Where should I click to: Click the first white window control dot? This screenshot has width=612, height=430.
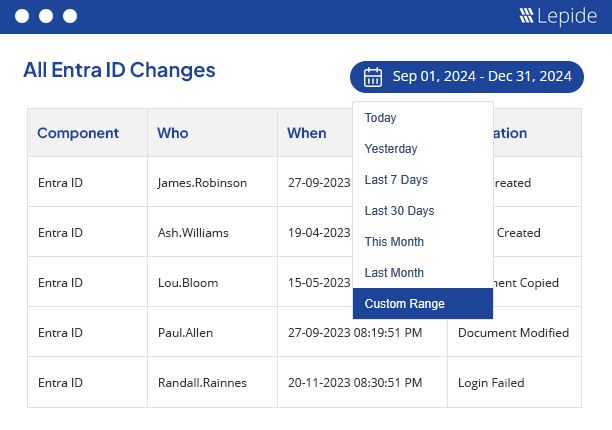[22, 16]
